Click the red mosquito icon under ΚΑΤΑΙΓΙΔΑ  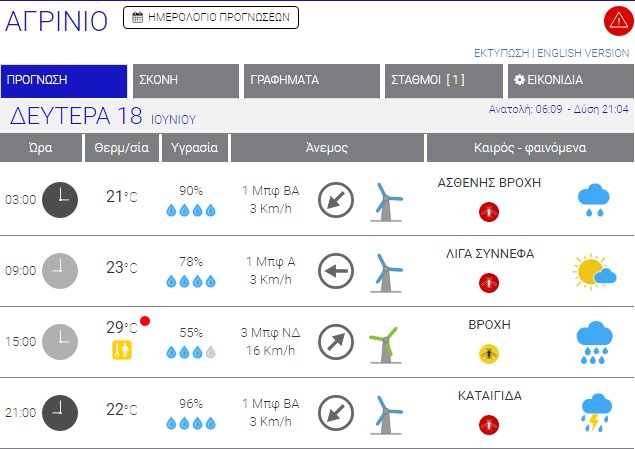pyautogui.click(x=489, y=423)
